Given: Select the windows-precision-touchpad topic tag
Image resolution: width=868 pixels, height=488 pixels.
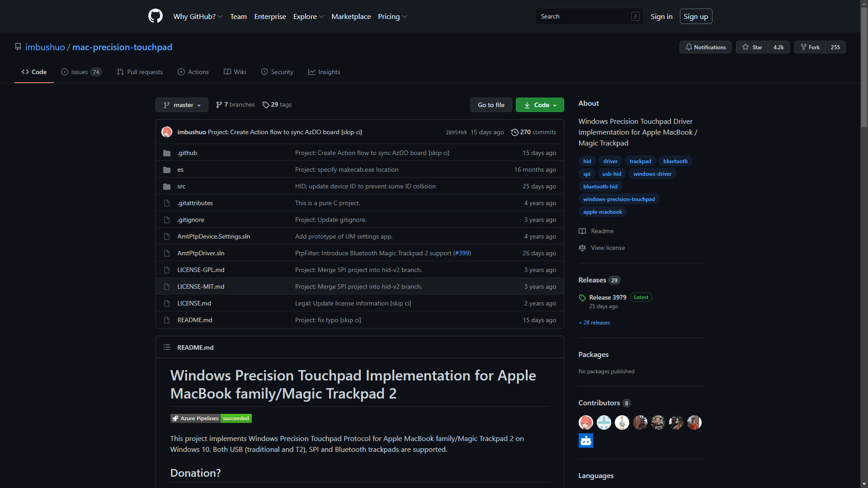Looking at the screenshot, I should tap(618, 199).
